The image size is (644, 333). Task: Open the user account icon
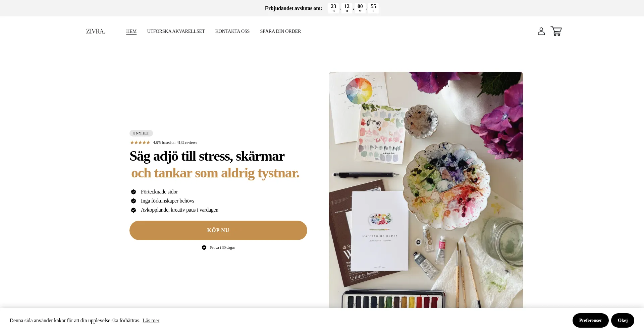click(541, 31)
